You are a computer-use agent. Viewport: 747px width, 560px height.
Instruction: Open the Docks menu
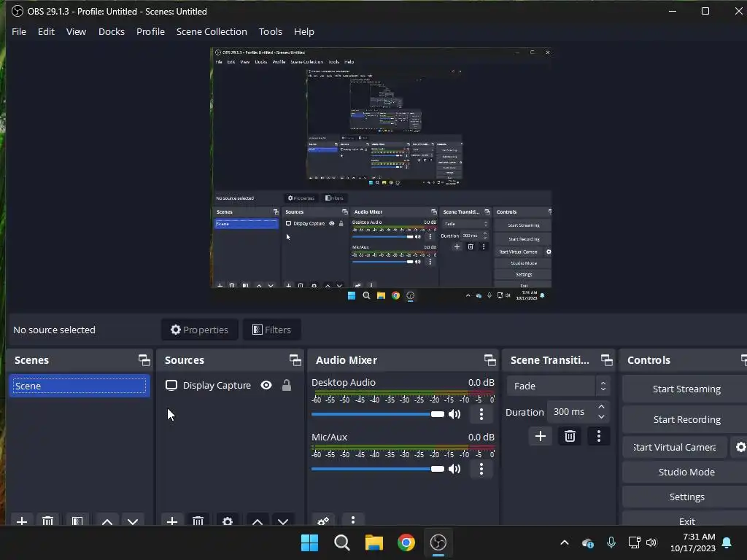[x=112, y=31]
